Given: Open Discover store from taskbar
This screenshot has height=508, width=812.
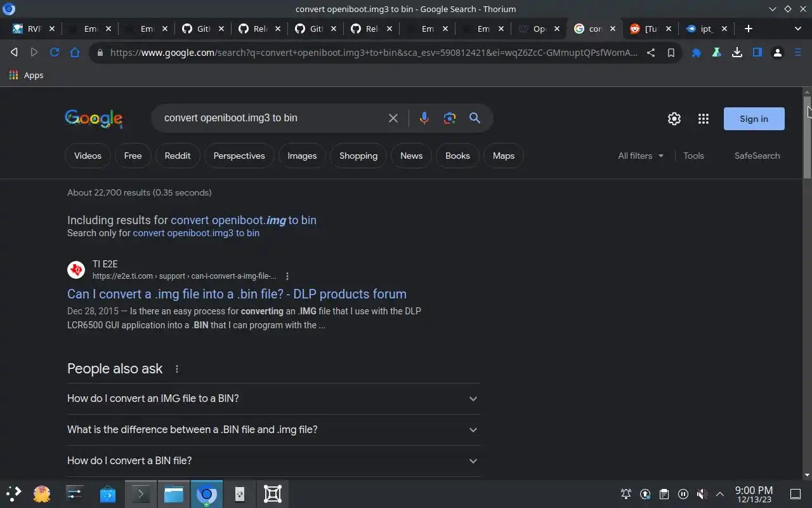Looking at the screenshot, I should (107, 494).
